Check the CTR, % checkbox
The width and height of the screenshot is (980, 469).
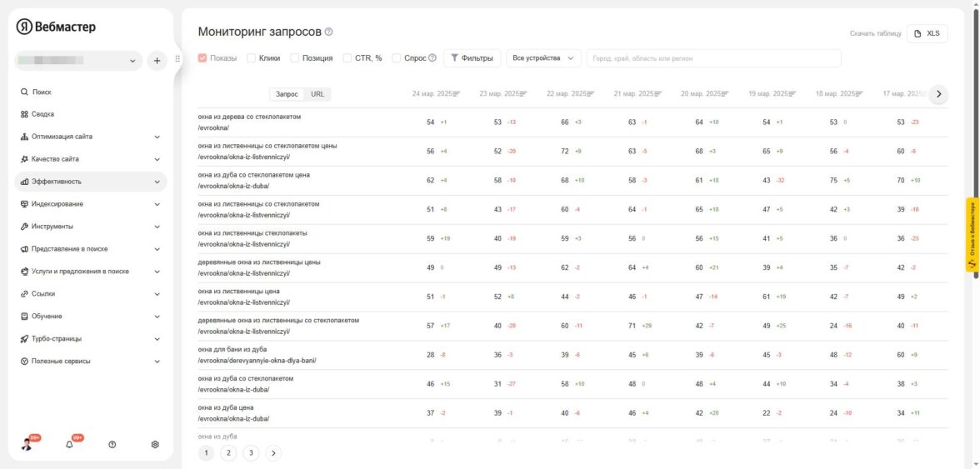point(347,58)
